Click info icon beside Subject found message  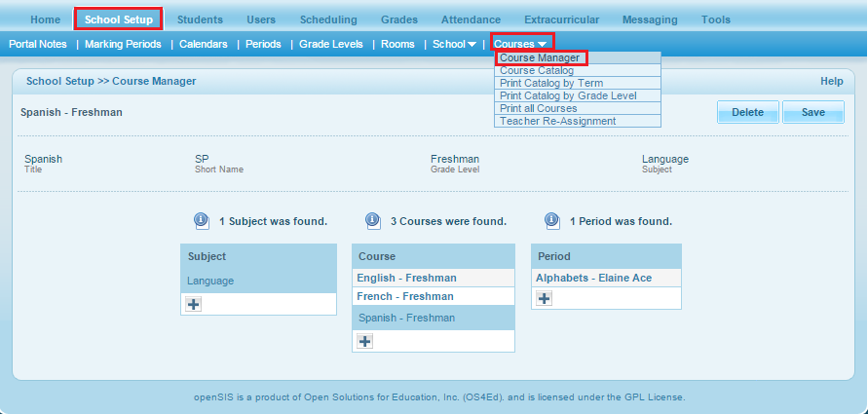(x=201, y=220)
